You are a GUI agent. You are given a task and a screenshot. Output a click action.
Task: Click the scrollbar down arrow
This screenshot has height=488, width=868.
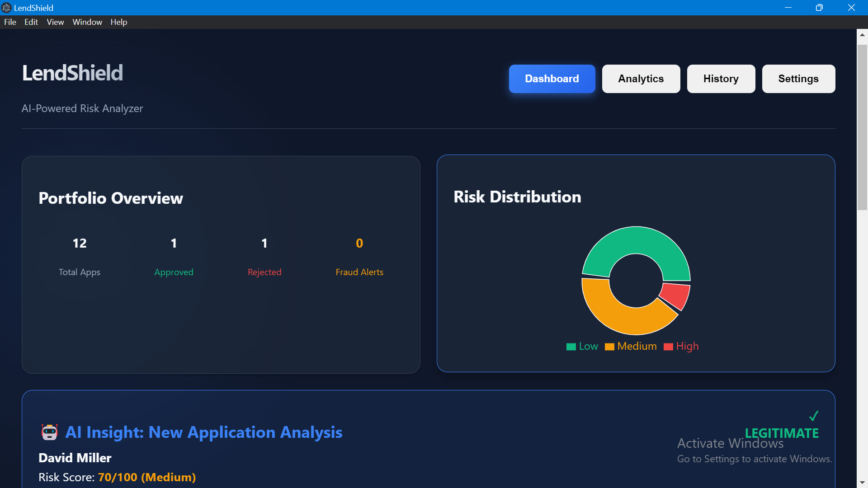pyautogui.click(x=862, y=483)
